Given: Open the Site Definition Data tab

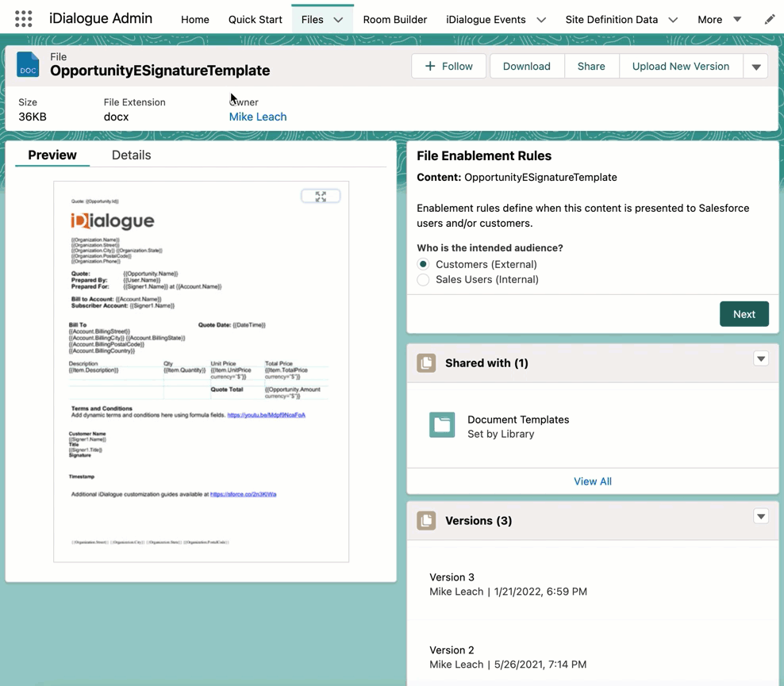Looking at the screenshot, I should [x=612, y=20].
